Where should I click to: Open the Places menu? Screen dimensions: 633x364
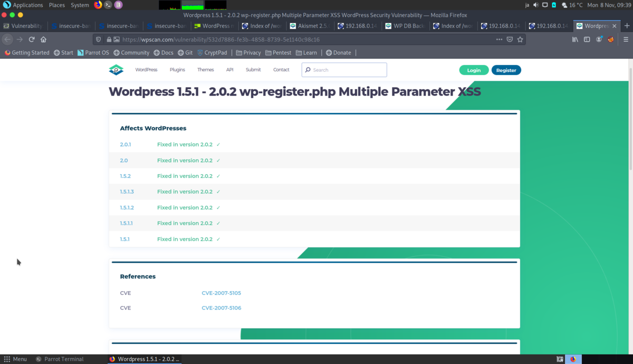(x=56, y=5)
